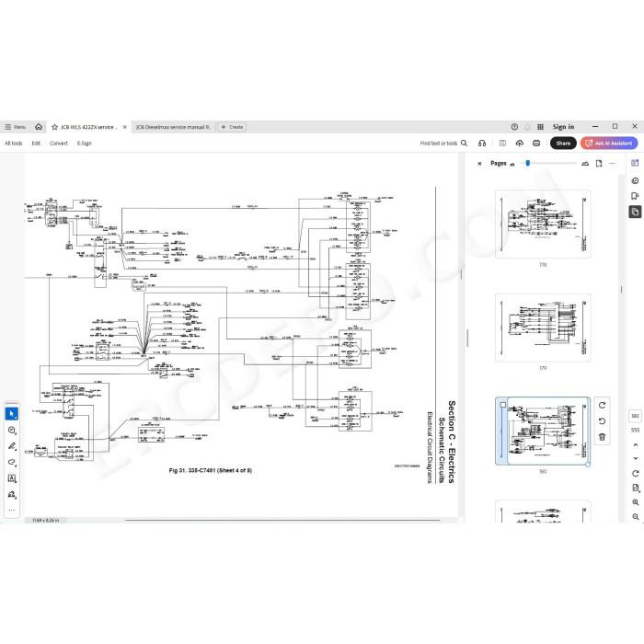Open Ask AI Assistant

(609, 143)
